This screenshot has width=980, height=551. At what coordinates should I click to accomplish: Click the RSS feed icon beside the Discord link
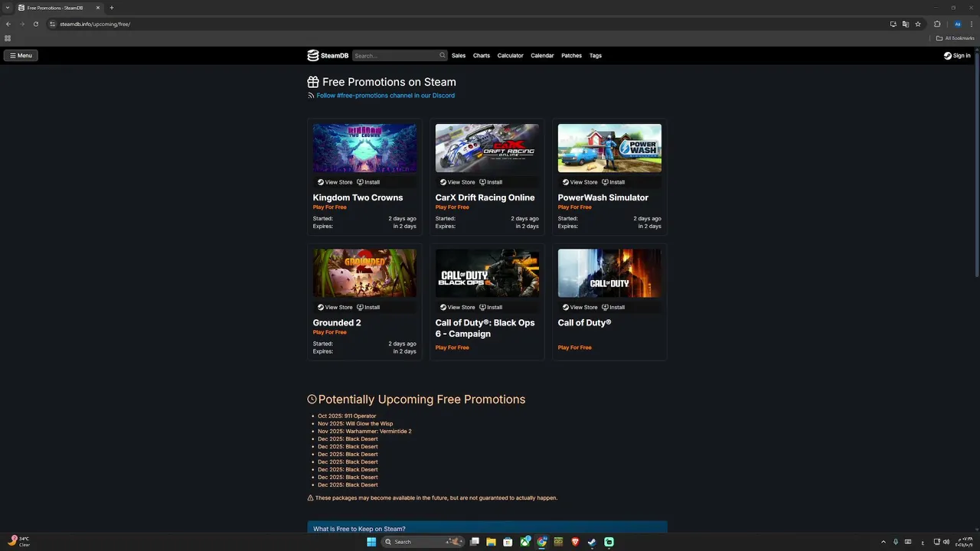[311, 96]
